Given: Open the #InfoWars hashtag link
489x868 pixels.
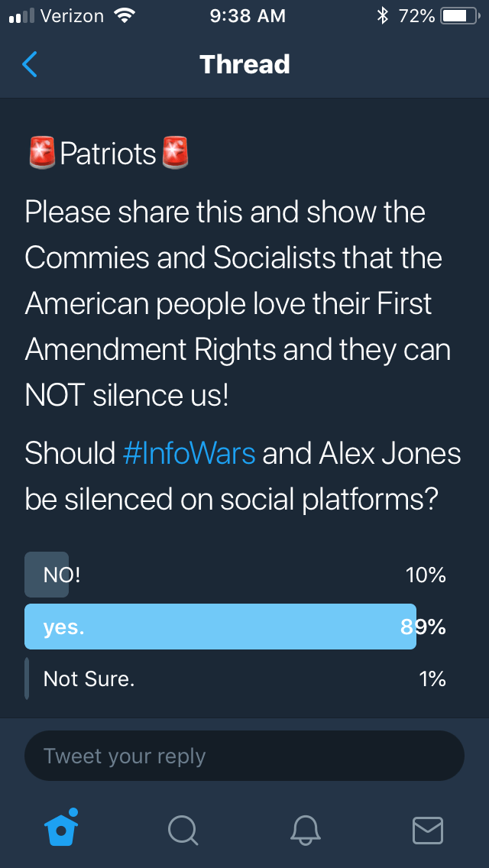Looking at the screenshot, I should 189,454.
